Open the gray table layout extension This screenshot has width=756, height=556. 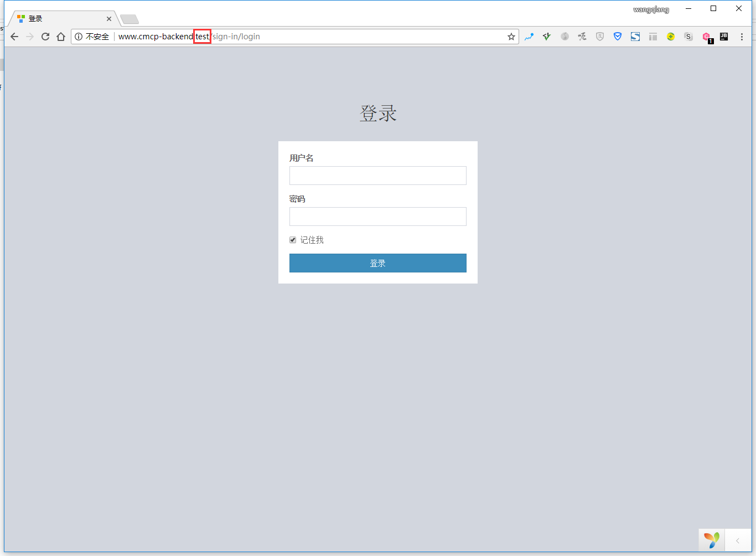coord(653,37)
